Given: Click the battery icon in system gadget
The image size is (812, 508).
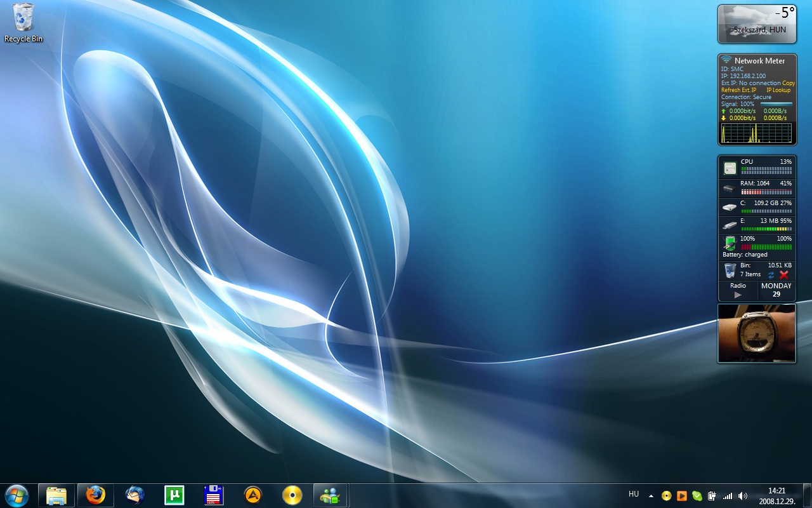Looking at the screenshot, I should point(730,243).
